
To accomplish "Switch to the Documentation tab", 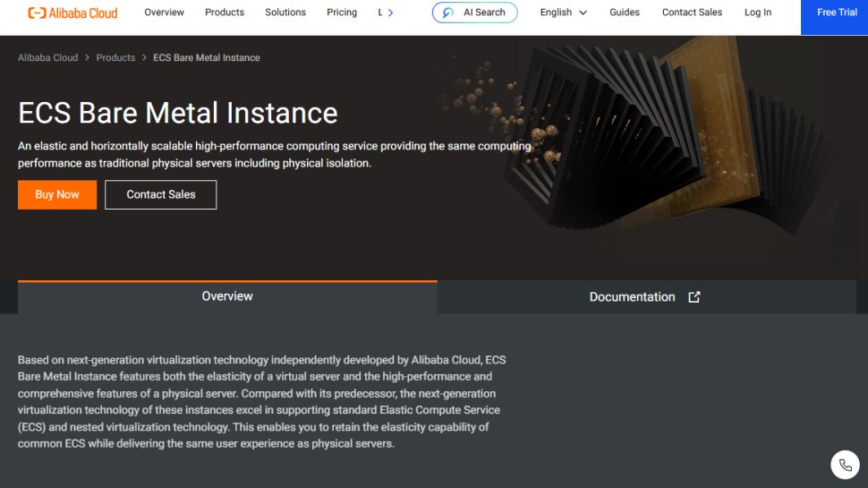I will [647, 297].
